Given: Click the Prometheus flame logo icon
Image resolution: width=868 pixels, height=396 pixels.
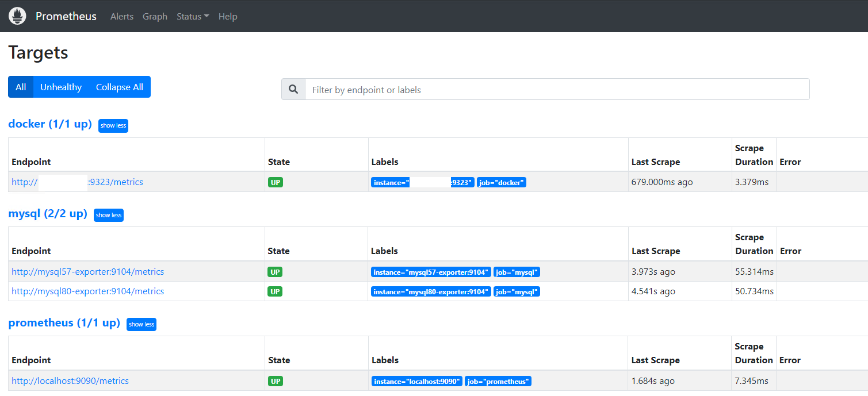Looking at the screenshot, I should click(x=17, y=16).
